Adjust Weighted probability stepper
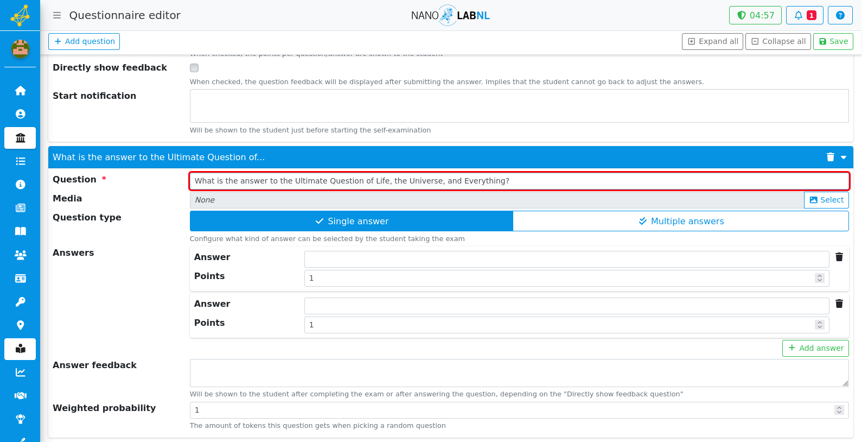The height and width of the screenshot is (442, 868). point(839,410)
